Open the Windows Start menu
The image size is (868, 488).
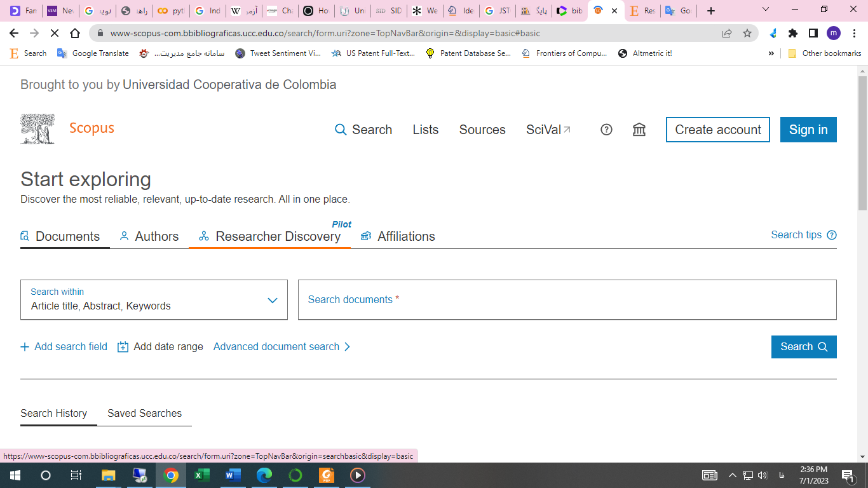(x=14, y=475)
